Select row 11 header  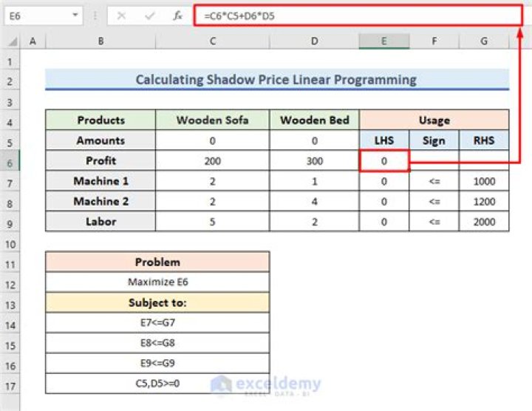11,262
